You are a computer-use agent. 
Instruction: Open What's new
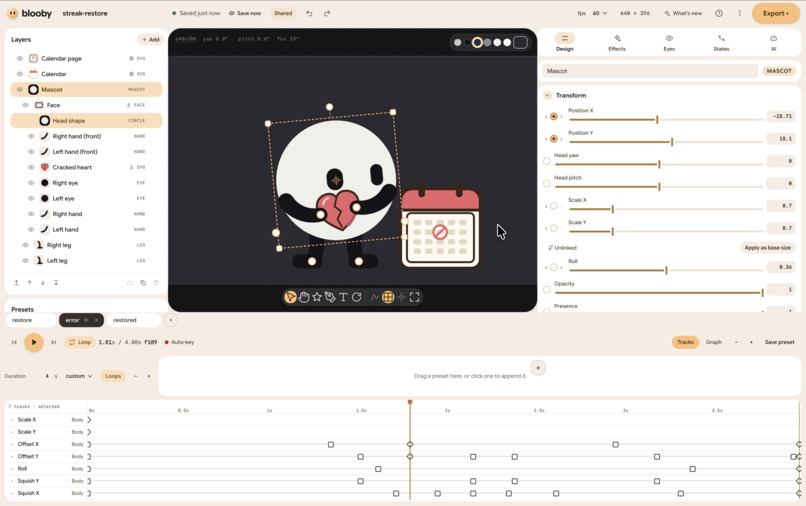683,13
